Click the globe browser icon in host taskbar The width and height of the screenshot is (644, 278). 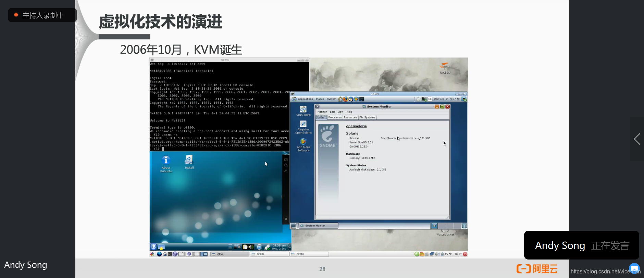[159, 254]
